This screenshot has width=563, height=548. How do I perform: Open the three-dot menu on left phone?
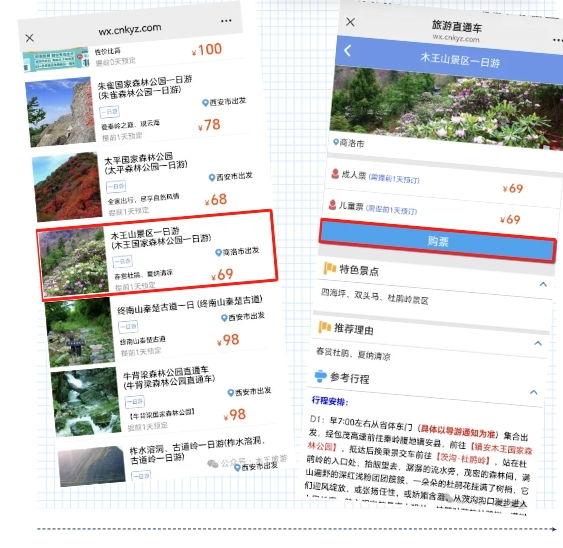(x=226, y=21)
